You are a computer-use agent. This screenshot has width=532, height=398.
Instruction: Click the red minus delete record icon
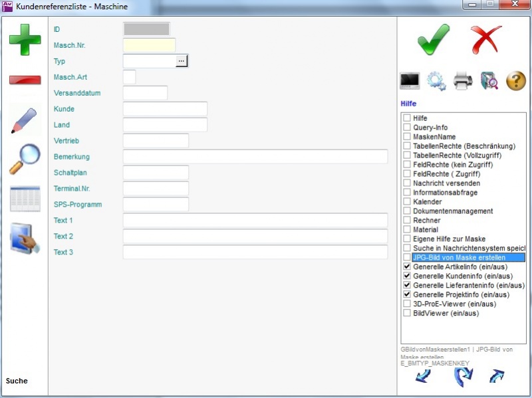[x=25, y=80]
